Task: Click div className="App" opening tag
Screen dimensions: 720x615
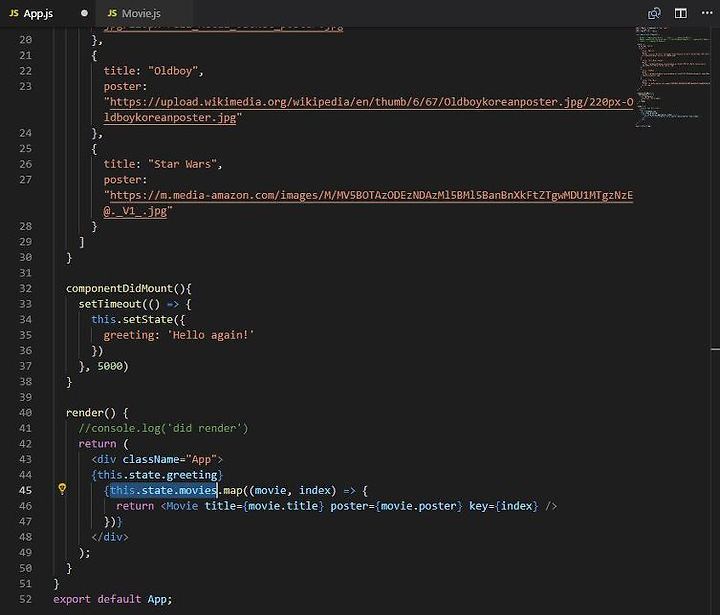Action: pos(157,459)
